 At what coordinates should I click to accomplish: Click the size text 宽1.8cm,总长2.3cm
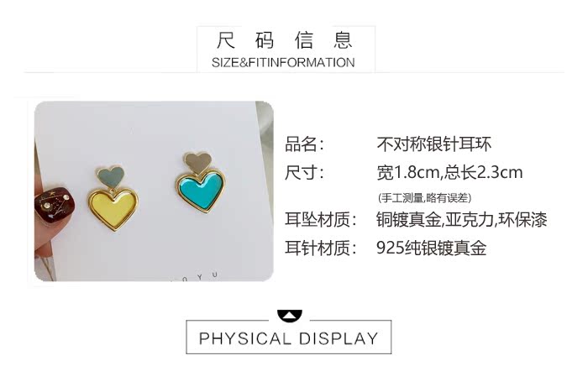pos(449,173)
